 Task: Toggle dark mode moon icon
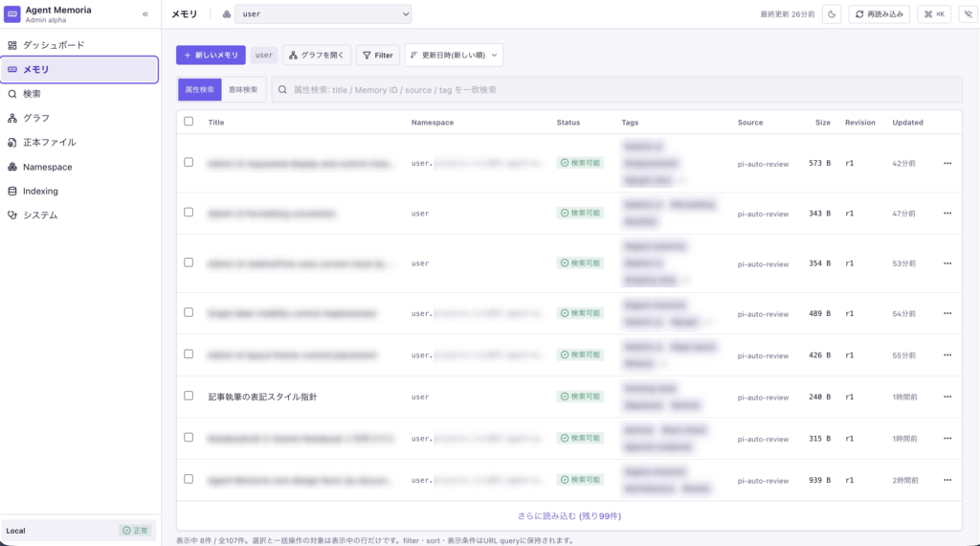[x=832, y=13]
